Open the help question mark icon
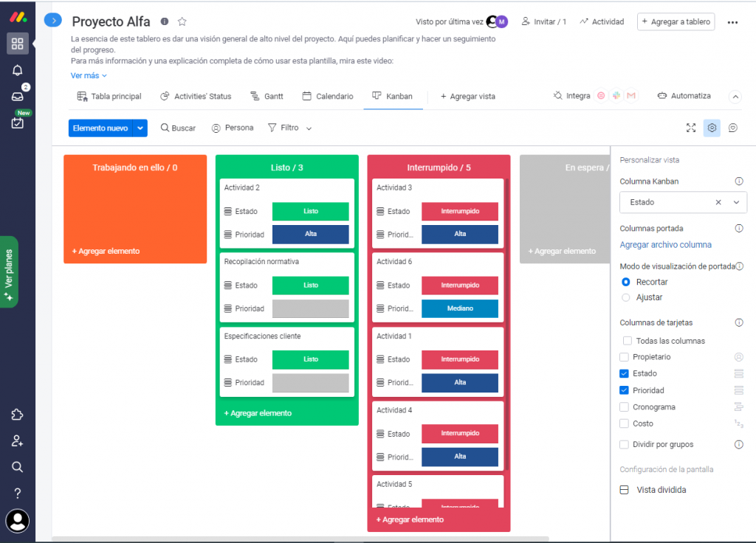Image resolution: width=756 pixels, height=543 pixels. [x=18, y=493]
